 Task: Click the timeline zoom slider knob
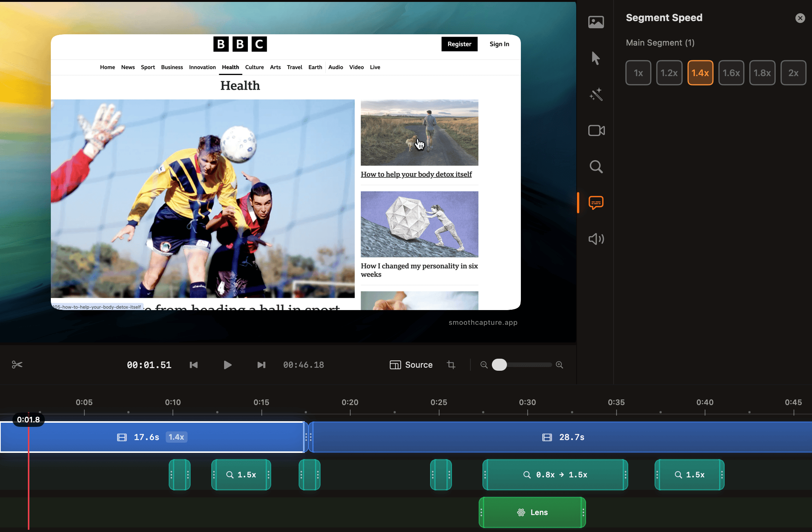[499, 365]
